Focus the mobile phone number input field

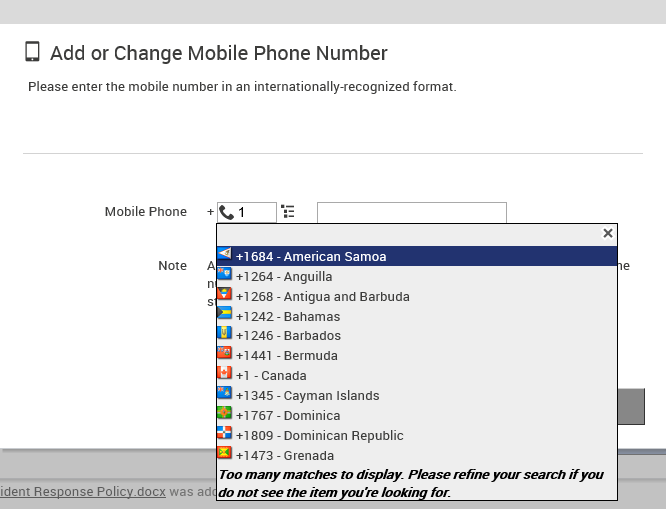412,212
